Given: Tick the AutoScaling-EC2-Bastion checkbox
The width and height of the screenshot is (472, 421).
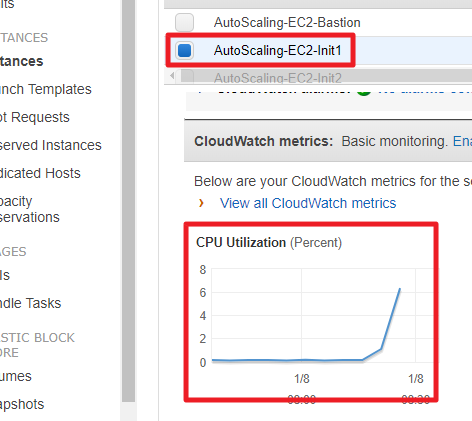Looking at the screenshot, I should 184,22.
